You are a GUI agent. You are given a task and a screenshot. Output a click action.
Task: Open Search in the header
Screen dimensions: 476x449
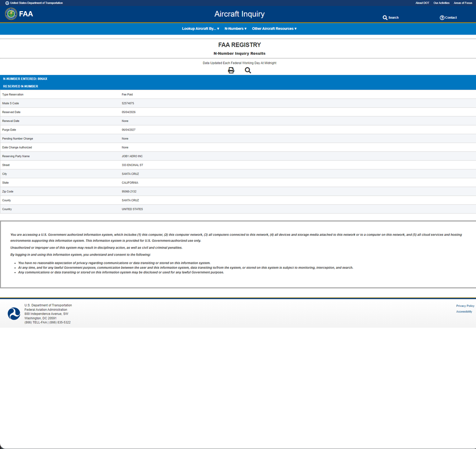point(391,17)
